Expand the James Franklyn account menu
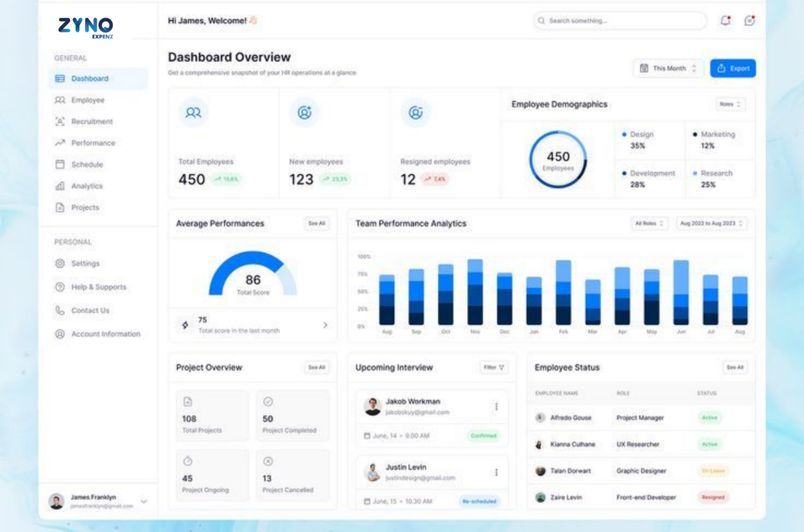The width and height of the screenshot is (804, 532). pyautogui.click(x=144, y=501)
